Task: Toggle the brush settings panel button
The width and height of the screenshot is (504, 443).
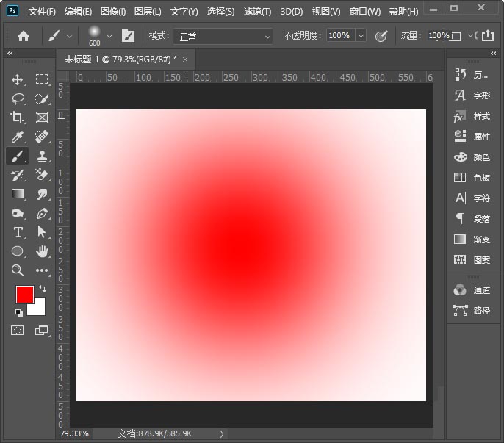Action: 128,36
